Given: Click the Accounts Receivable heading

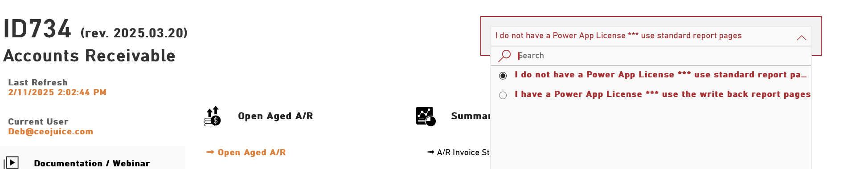Looking at the screenshot, I should [90, 56].
